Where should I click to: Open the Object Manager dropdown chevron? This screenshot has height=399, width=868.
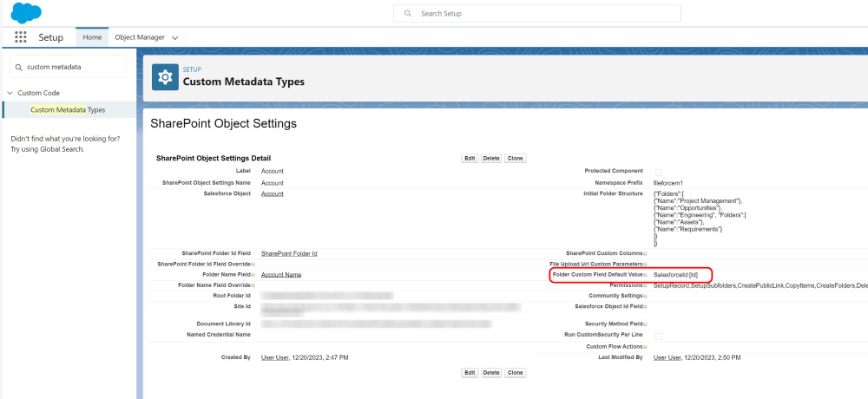[x=175, y=38]
